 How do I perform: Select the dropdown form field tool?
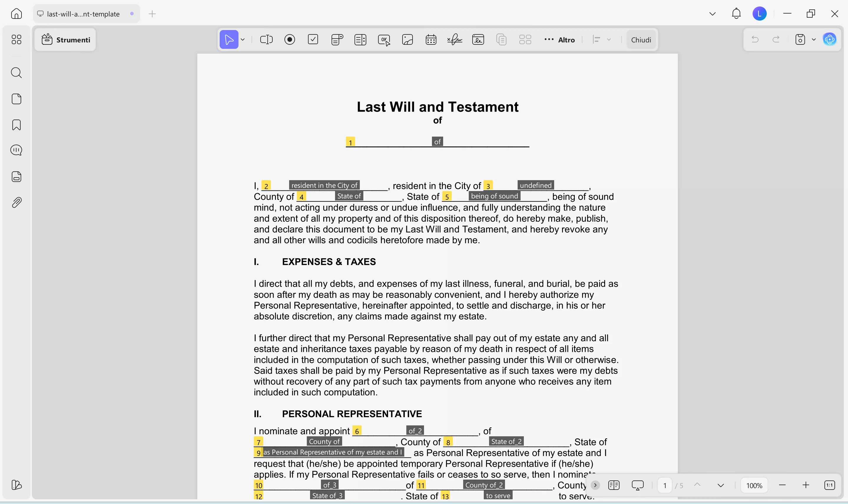[337, 40]
